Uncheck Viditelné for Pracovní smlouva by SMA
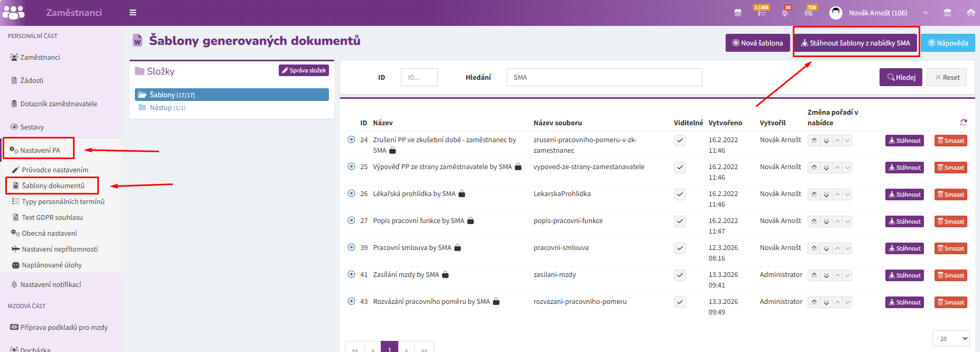Screen dimensions: 980x352 click(680, 248)
